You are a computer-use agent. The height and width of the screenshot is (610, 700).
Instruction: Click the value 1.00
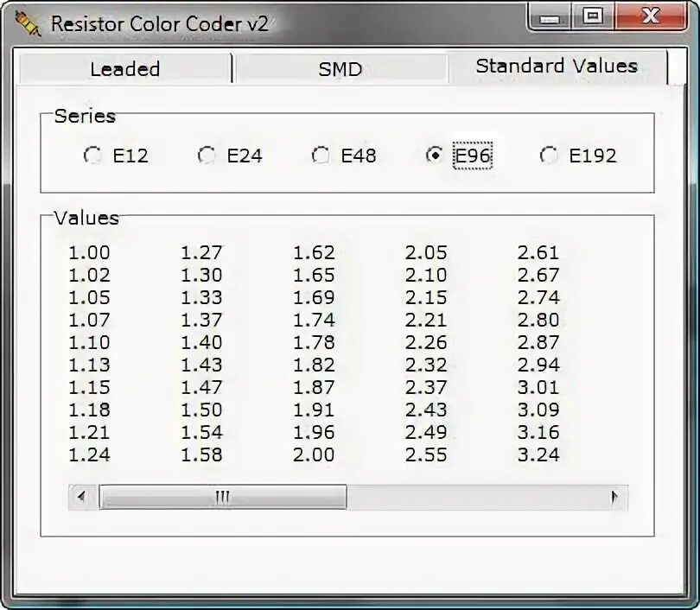pyautogui.click(x=89, y=252)
